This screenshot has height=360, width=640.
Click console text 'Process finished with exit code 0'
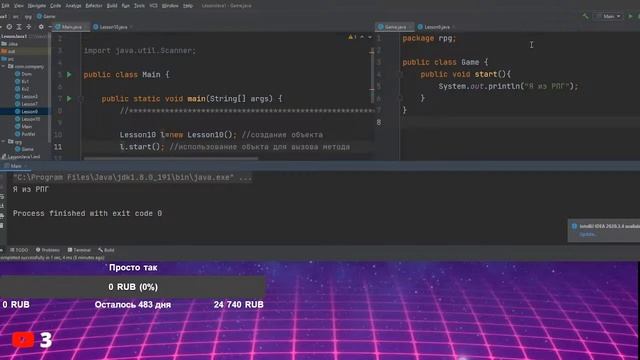tap(87, 213)
